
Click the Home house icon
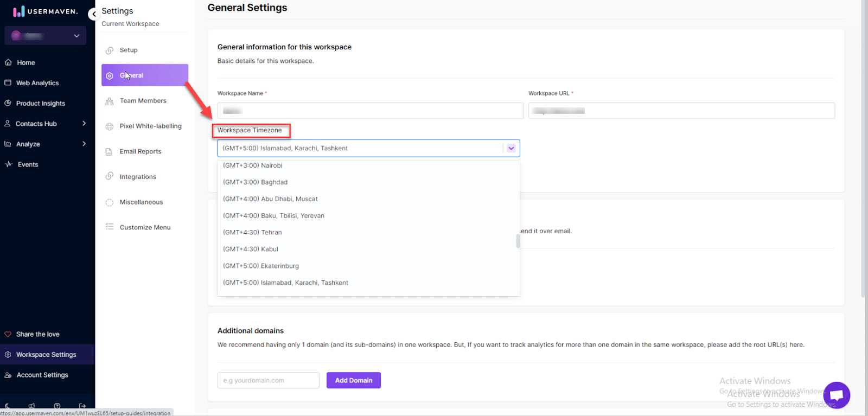click(8, 62)
